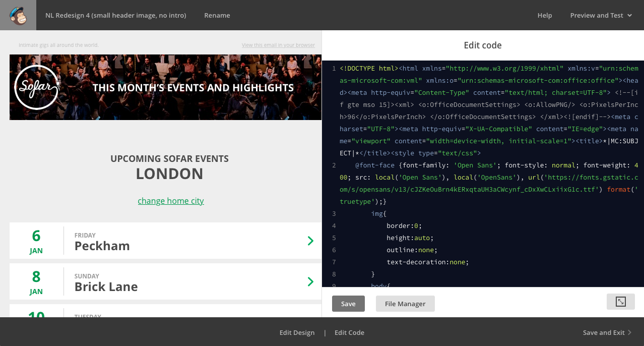Click the Sofar circular logo in header
This screenshot has height=346, width=644.
click(x=36, y=87)
